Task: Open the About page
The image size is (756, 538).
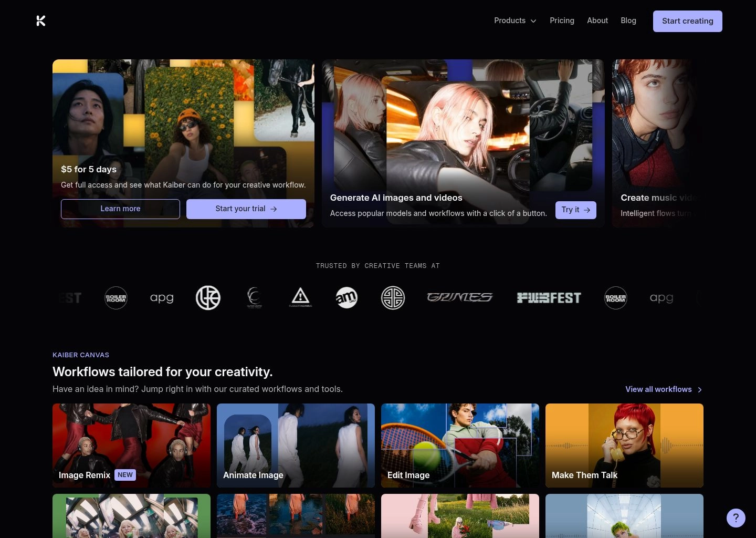Action: (597, 20)
